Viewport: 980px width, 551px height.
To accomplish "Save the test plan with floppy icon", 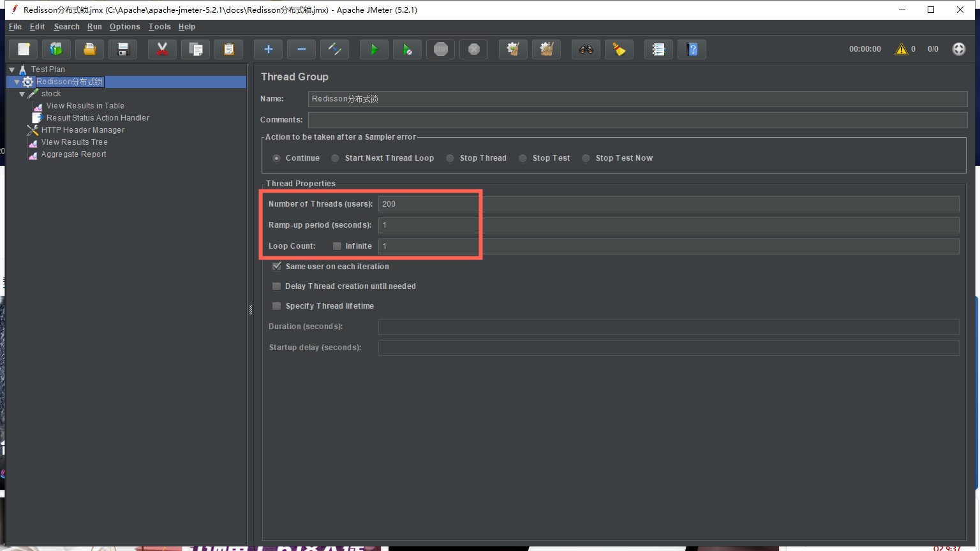I will tap(123, 49).
